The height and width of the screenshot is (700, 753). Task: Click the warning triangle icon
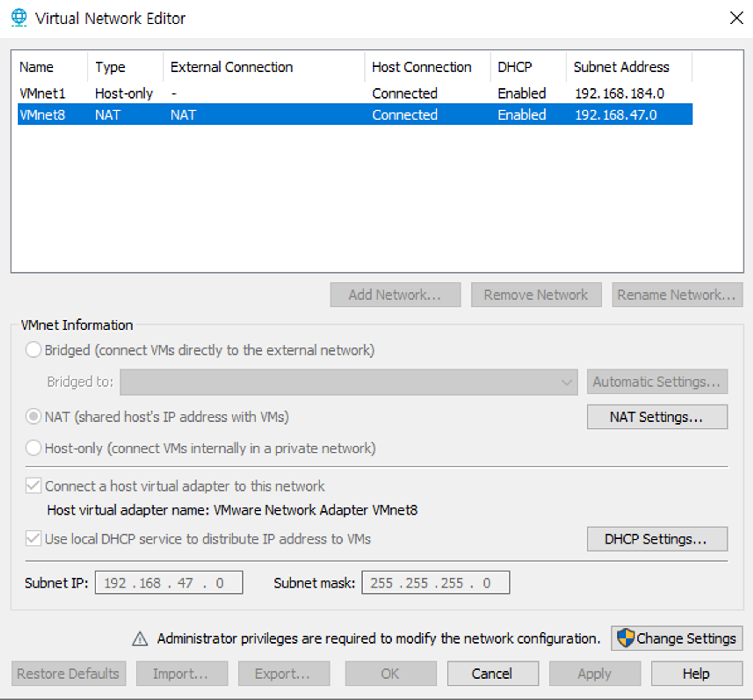point(140,639)
